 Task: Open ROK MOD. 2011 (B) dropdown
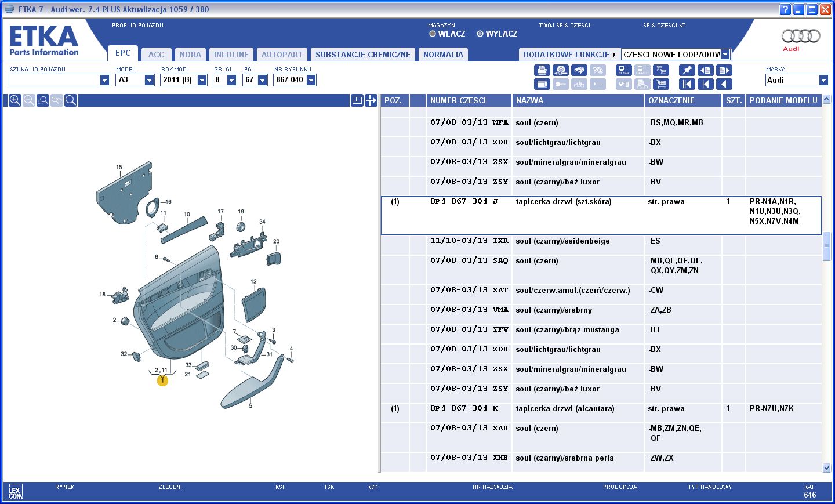pos(202,80)
